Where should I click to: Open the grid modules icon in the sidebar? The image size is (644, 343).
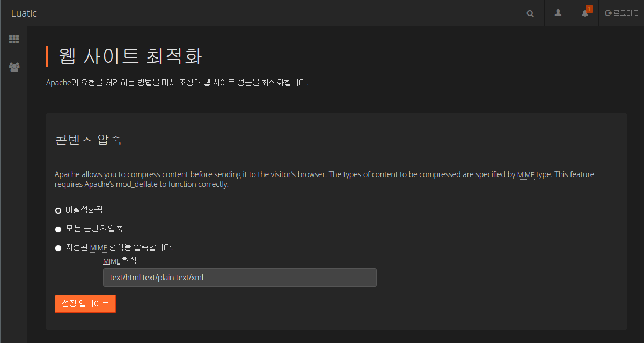[13, 40]
